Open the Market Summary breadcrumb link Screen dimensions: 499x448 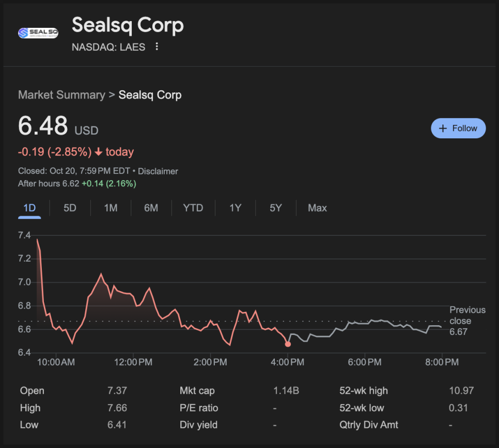pos(61,95)
